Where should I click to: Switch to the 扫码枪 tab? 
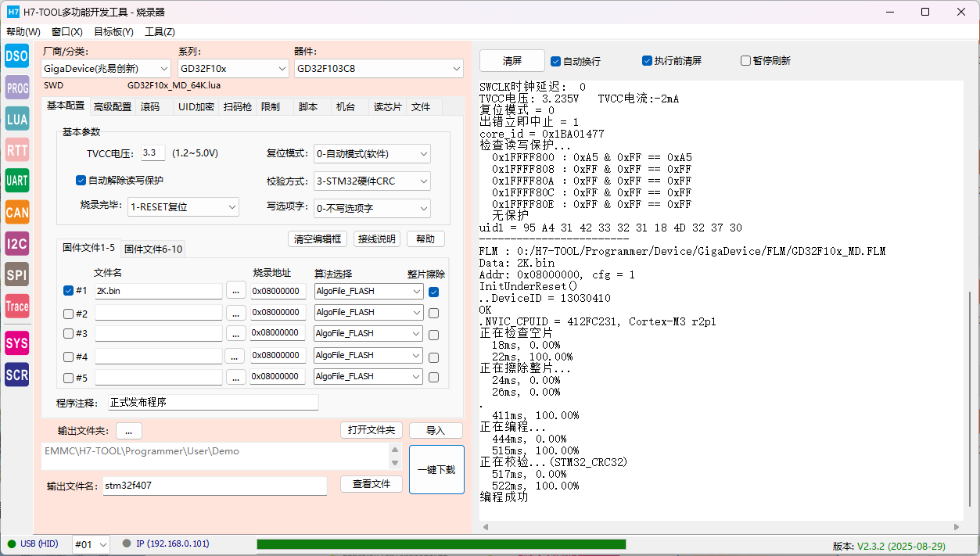click(238, 106)
